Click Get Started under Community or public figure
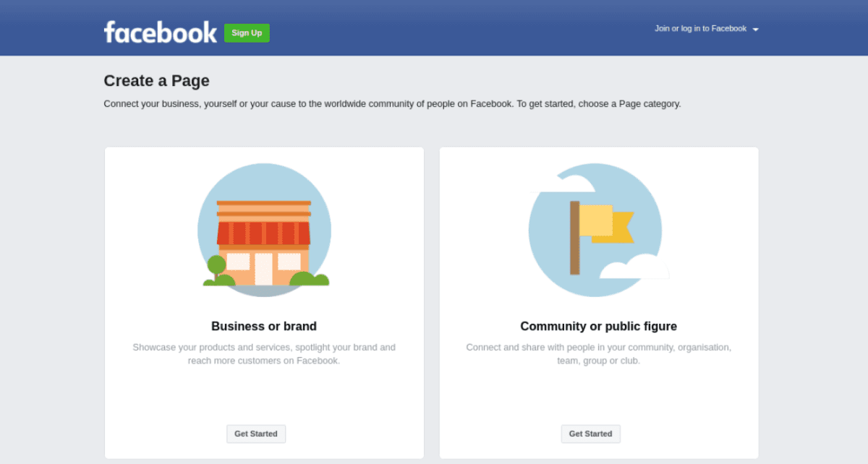The width and height of the screenshot is (868, 464). click(591, 434)
